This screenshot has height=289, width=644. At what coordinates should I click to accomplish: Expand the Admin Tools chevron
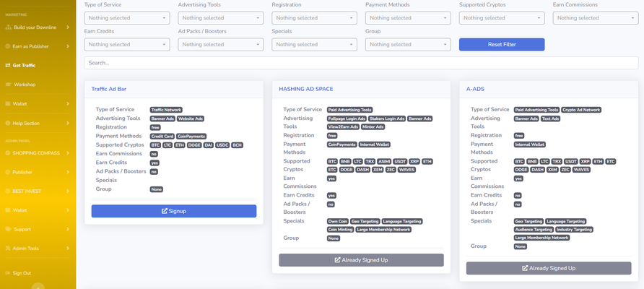pyautogui.click(x=68, y=249)
